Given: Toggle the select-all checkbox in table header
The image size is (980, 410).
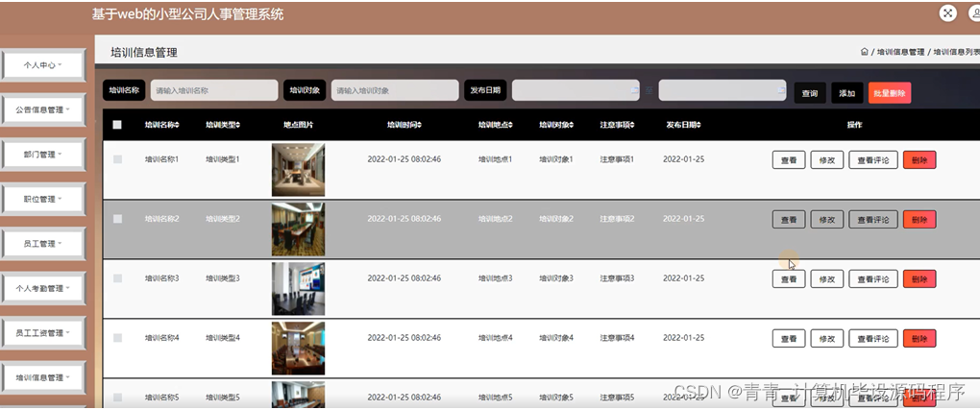Looking at the screenshot, I should pos(117,125).
